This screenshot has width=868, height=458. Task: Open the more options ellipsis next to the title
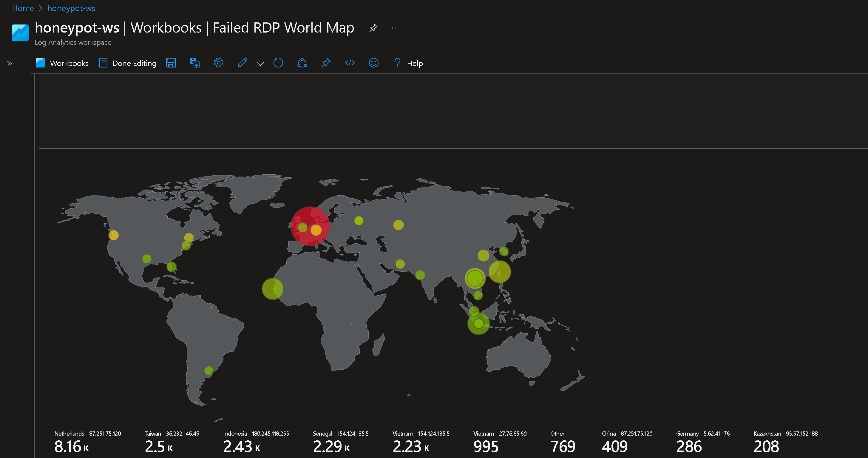[392, 28]
